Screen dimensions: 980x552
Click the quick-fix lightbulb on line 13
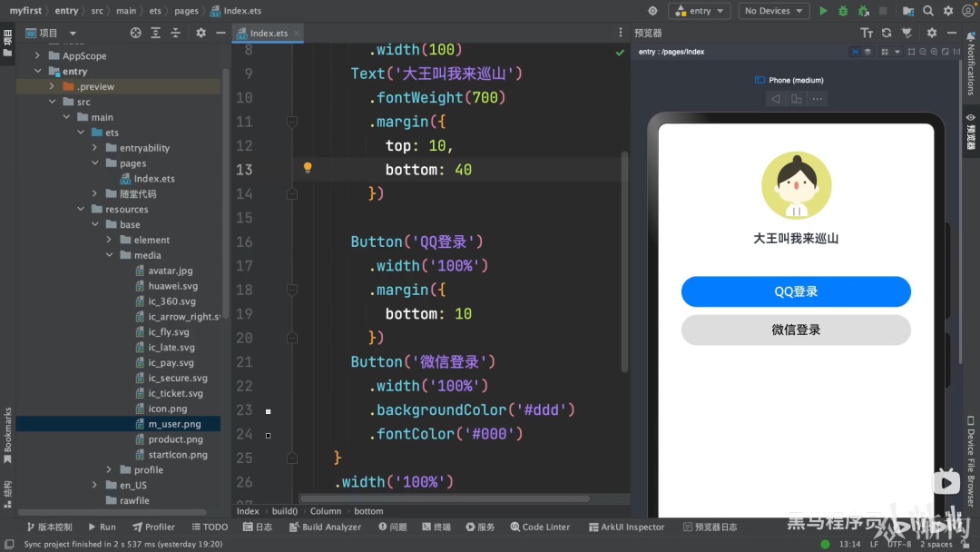pyautogui.click(x=308, y=168)
